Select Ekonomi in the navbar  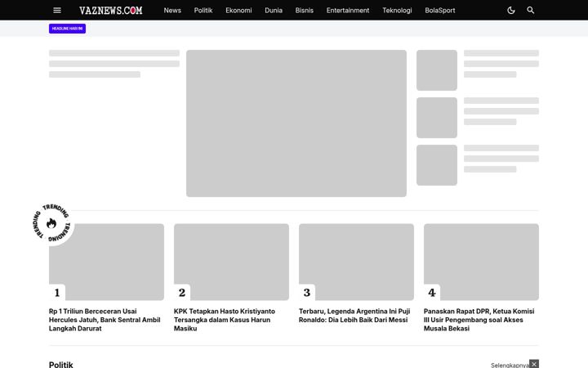(238, 10)
